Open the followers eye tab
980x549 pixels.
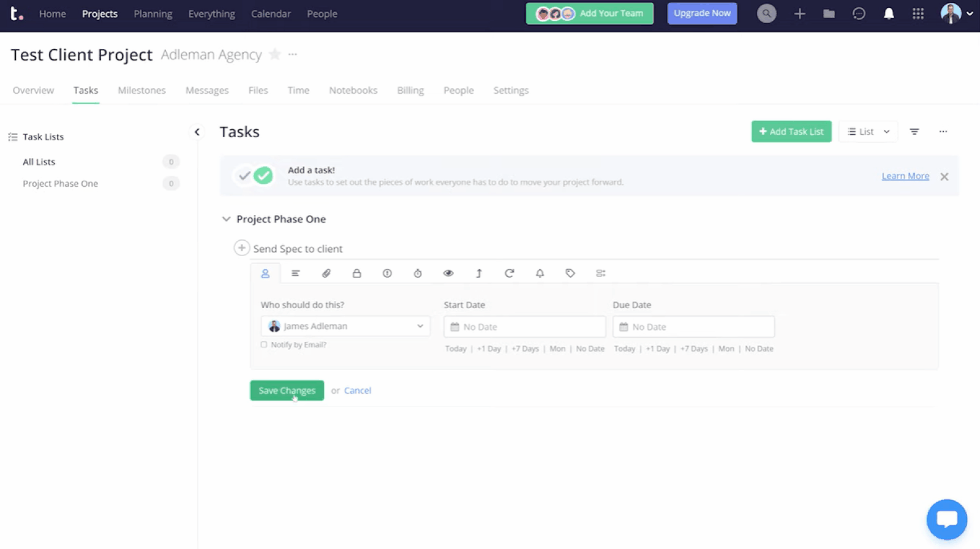[x=448, y=273]
